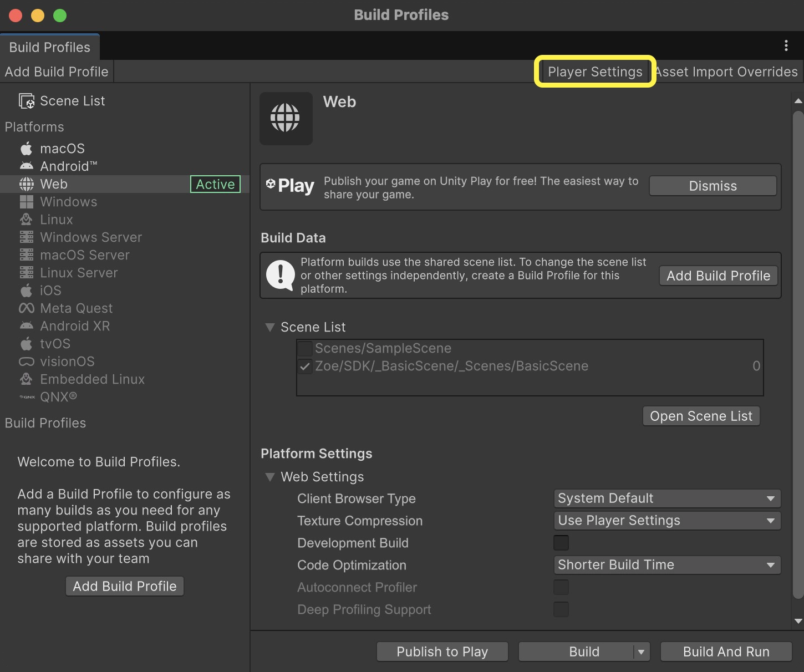This screenshot has width=804, height=672.
Task: Click the macOS Apple platform icon
Action: tap(26, 149)
